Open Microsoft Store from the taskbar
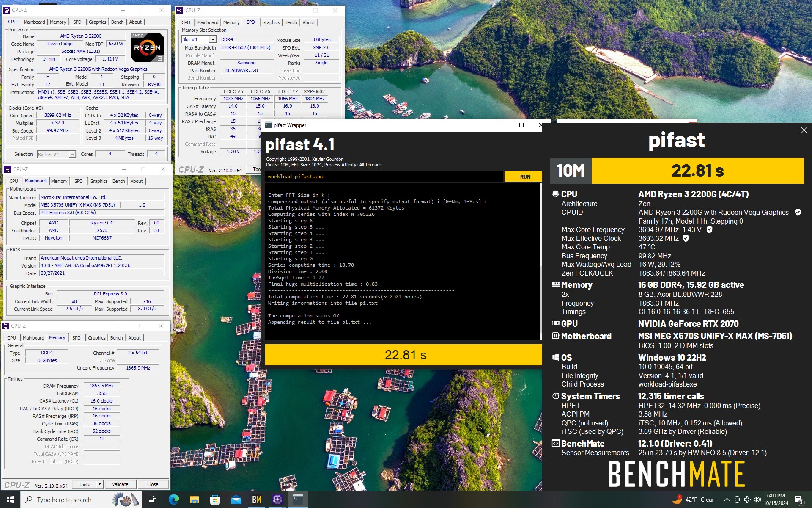Image resolution: width=812 pixels, height=508 pixels. pyautogui.click(x=215, y=500)
